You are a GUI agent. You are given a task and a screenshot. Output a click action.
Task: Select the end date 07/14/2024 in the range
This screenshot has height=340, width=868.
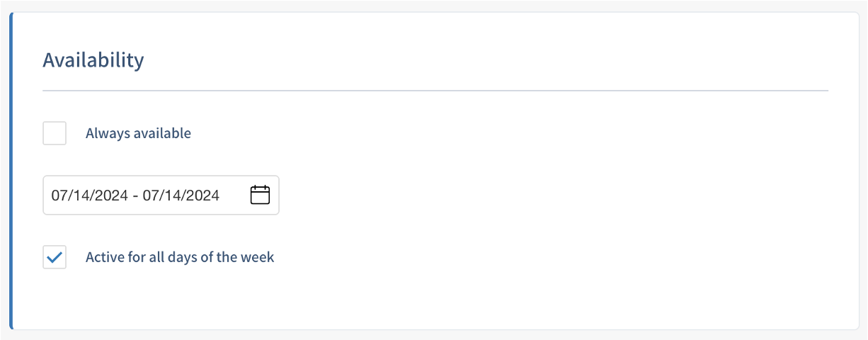(181, 195)
